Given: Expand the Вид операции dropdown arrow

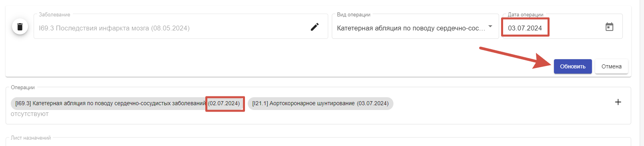Looking at the screenshot, I should (x=490, y=26).
